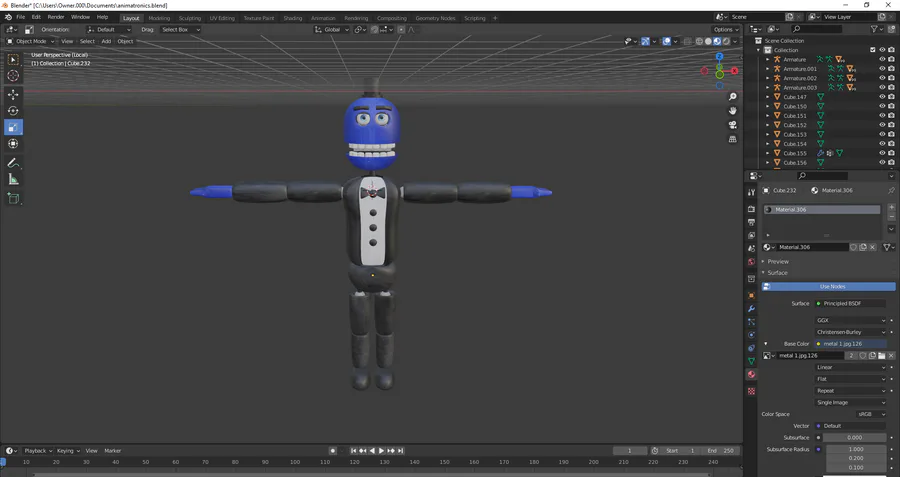Click the pan hand icon in viewport
The image size is (900, 477).
pyautogui.click(x=732, y=111)
